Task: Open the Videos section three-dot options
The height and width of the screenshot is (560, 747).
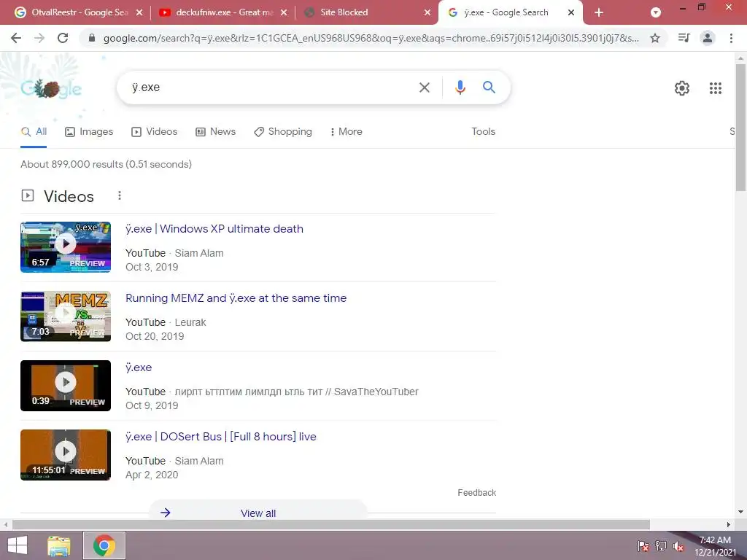Action: pos(120,195)
